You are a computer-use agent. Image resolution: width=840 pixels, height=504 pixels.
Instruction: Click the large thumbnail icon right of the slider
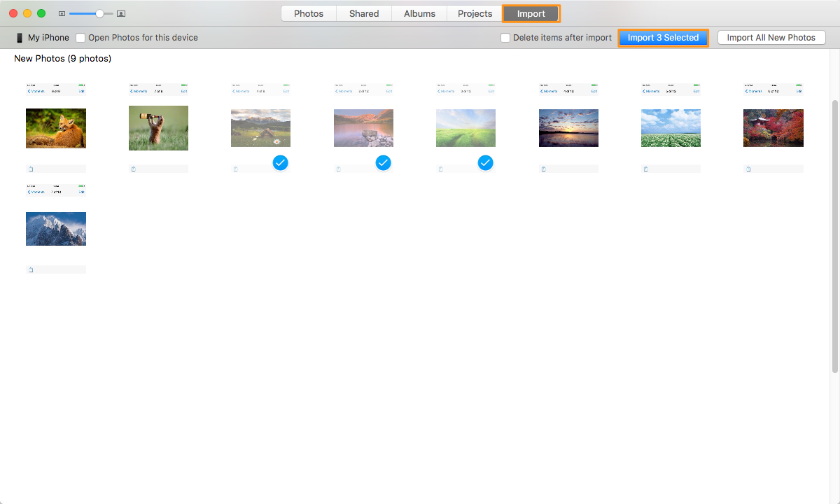(120, 13)
